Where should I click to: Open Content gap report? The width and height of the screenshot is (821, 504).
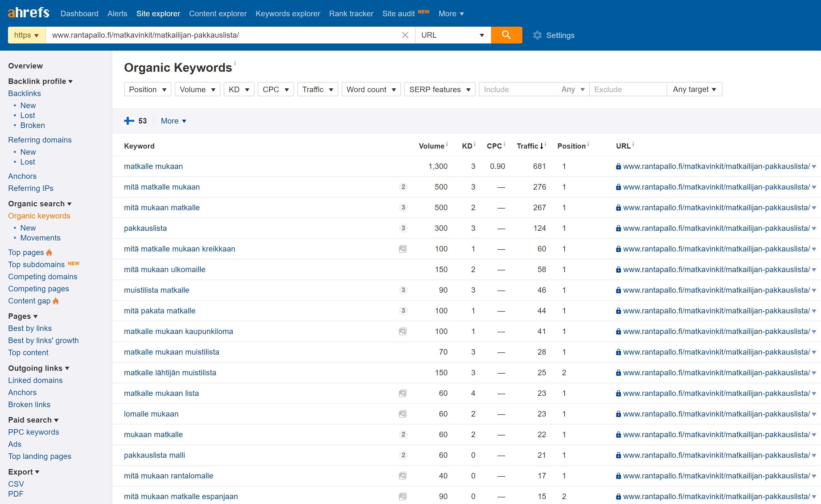(29, 301)
